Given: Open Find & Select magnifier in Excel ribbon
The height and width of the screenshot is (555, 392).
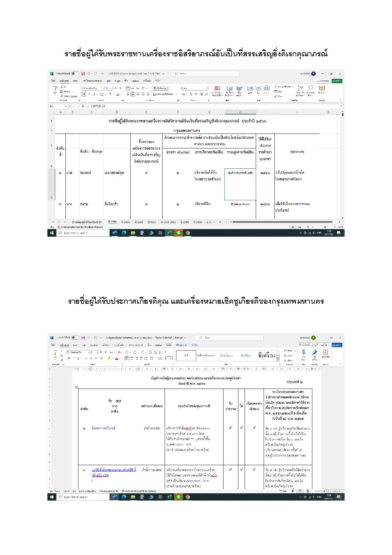Looking at the screenshot, I should pos(310,88).
